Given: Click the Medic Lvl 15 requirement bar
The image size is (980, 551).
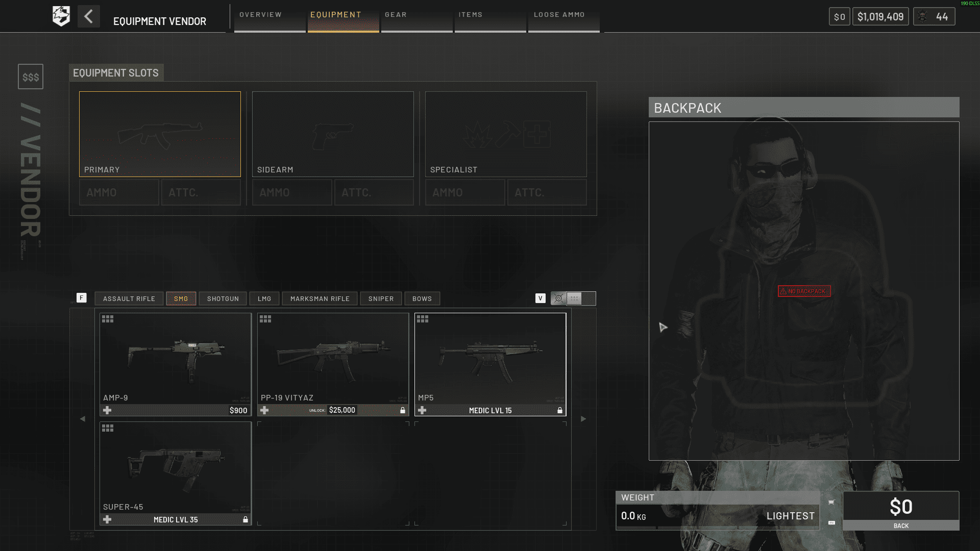Looking at the screenshot, I should [491, 410].
